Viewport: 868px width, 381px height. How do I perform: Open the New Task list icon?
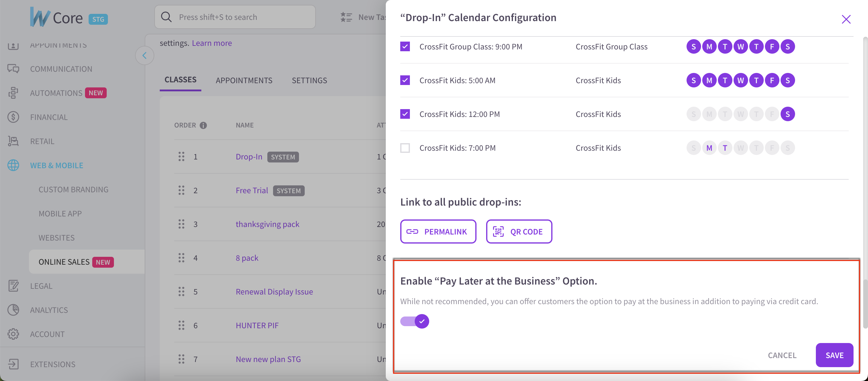[x=346, y=17]
